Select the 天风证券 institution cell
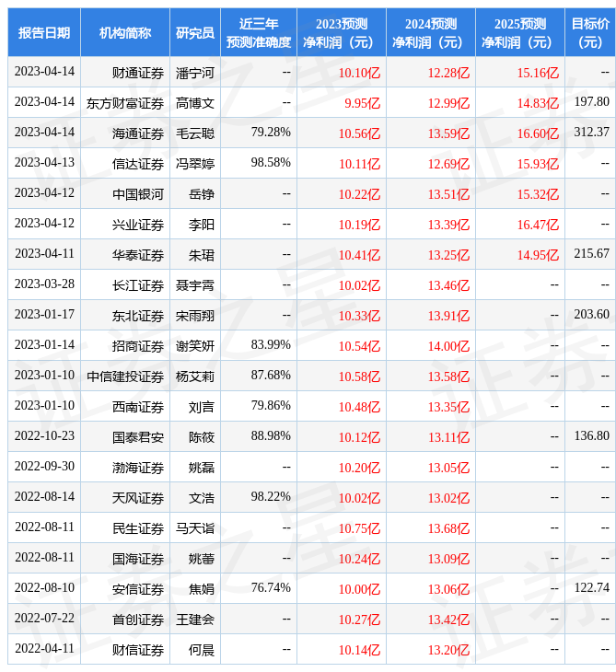Viewport: 616px width, 672px height. pyautogui.click(x=124, y=498)
